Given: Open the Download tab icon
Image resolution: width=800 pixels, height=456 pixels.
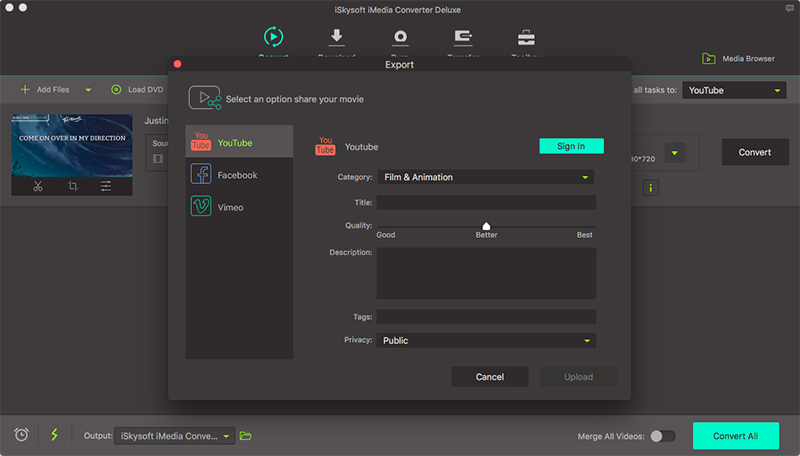Looking at the screenshot, I should pos(336,37).
